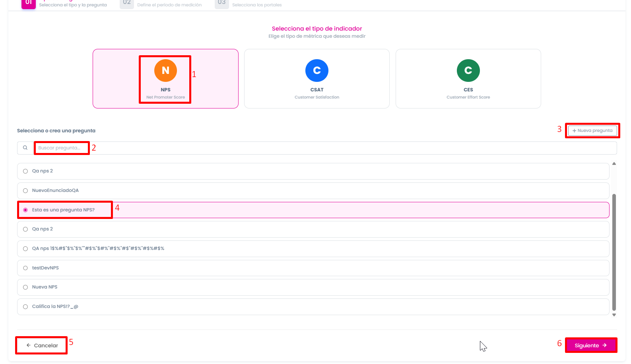The height and width of the screenshot is (364, 631).
Task: Focus the Buscar pregunta search field
Action: click(x=325, y=148)
